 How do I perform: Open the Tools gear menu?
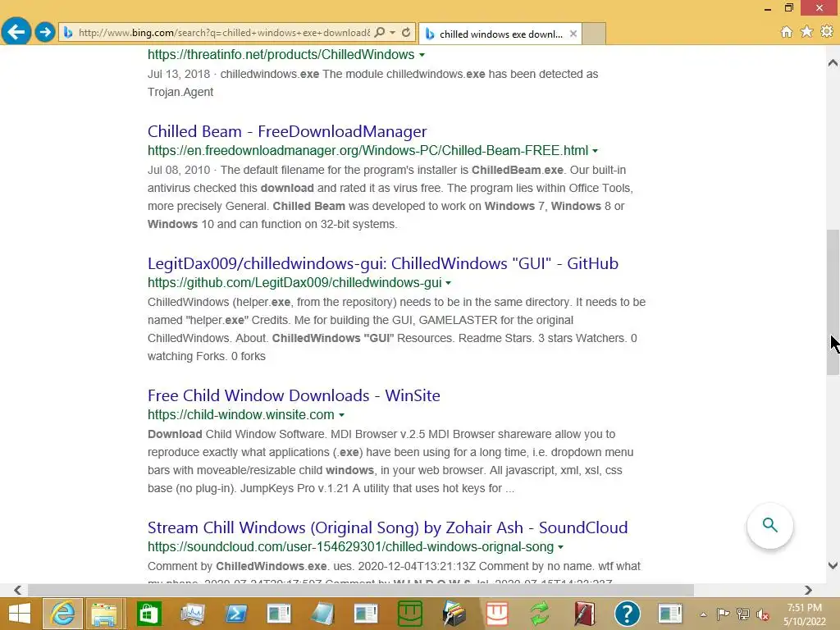click(x=827, y=32)
